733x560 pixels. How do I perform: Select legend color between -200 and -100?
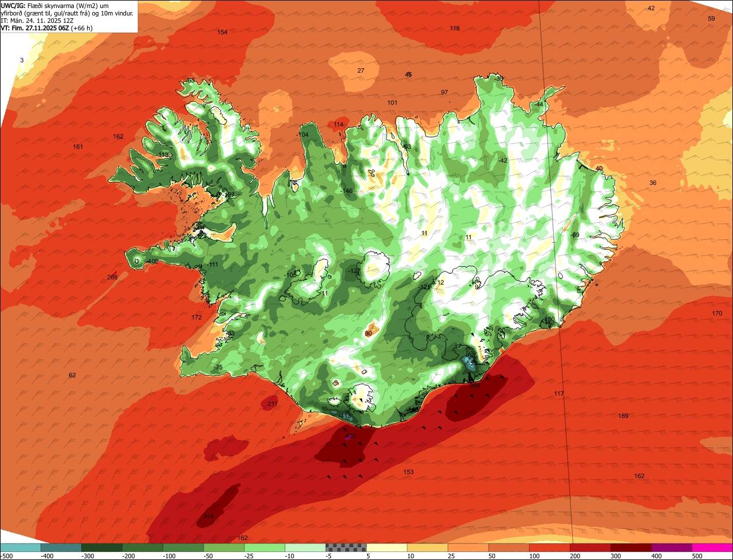[x=143, y=547]
